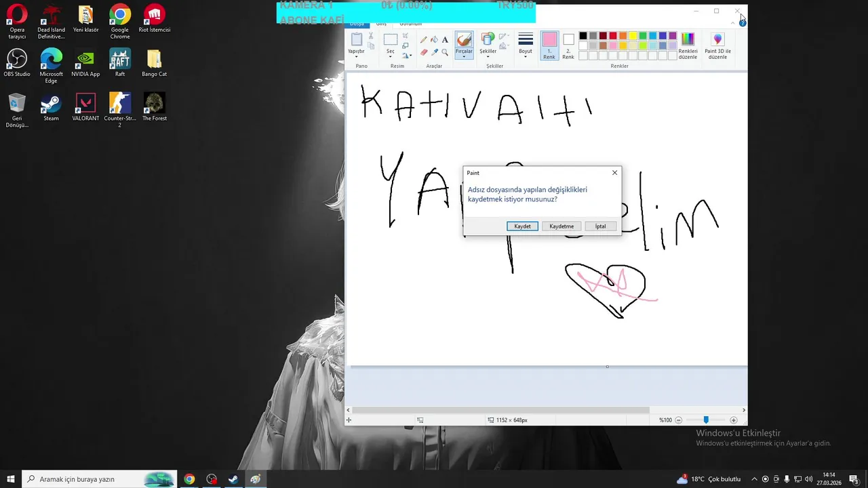Screen dimensions: 868x488
Task: Close the Paint save prompt dialog
Action: point(615,173)
